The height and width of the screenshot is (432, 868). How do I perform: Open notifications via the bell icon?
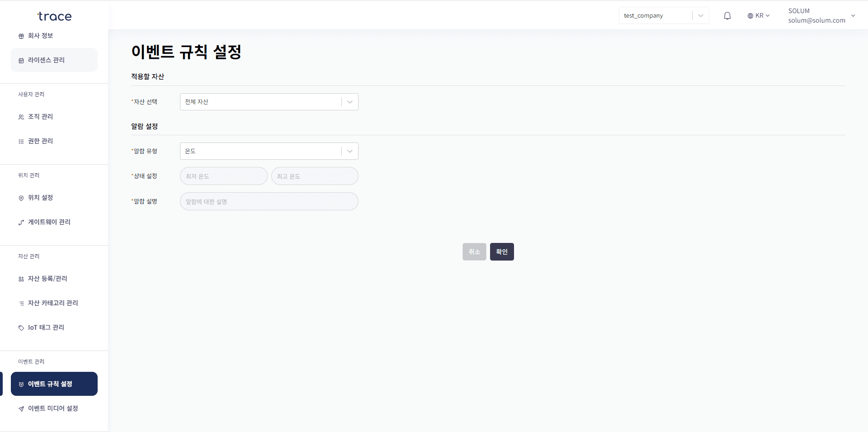(727, 15)
